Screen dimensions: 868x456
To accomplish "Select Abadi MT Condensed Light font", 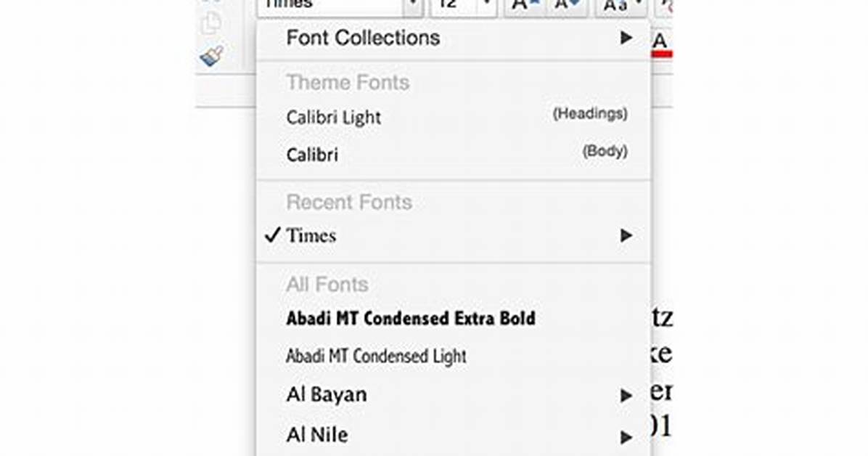I will [454, 356].
